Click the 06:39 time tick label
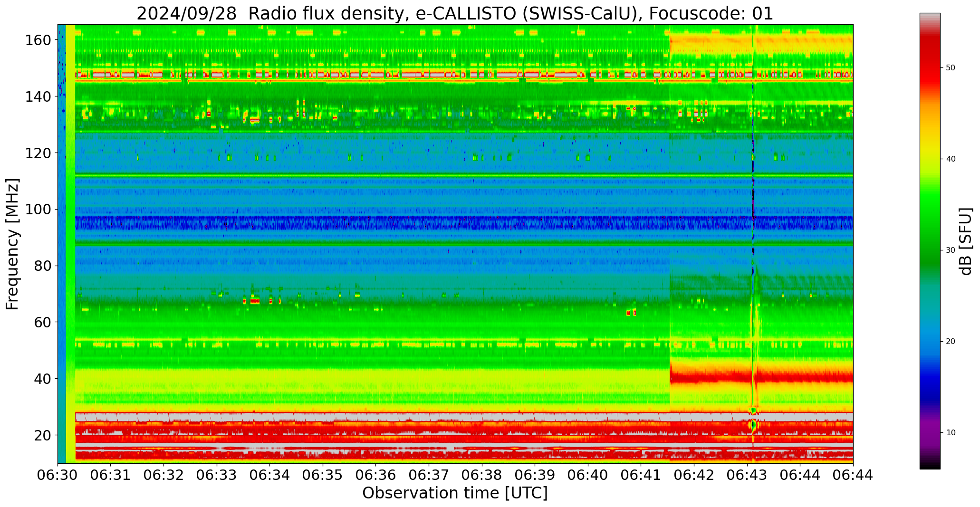This screenshot has height=507, width=980. [x=535, y=475]
